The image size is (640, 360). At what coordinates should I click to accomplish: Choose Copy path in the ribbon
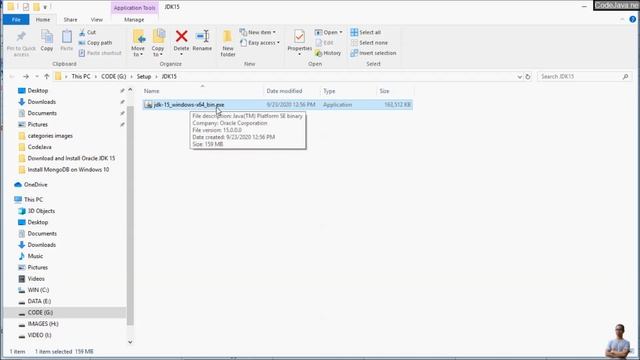(x=95, y=42)
